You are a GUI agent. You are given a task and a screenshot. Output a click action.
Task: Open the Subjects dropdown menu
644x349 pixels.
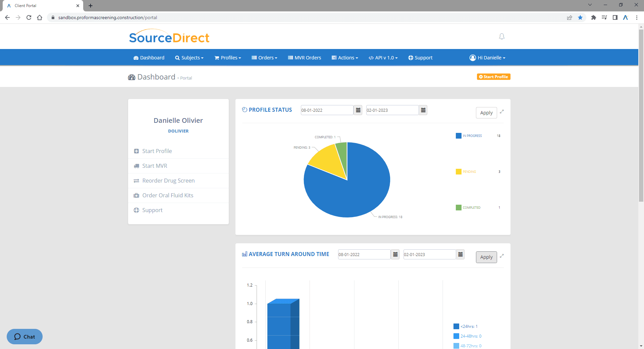pyautogui.click(x=189, y=57)
